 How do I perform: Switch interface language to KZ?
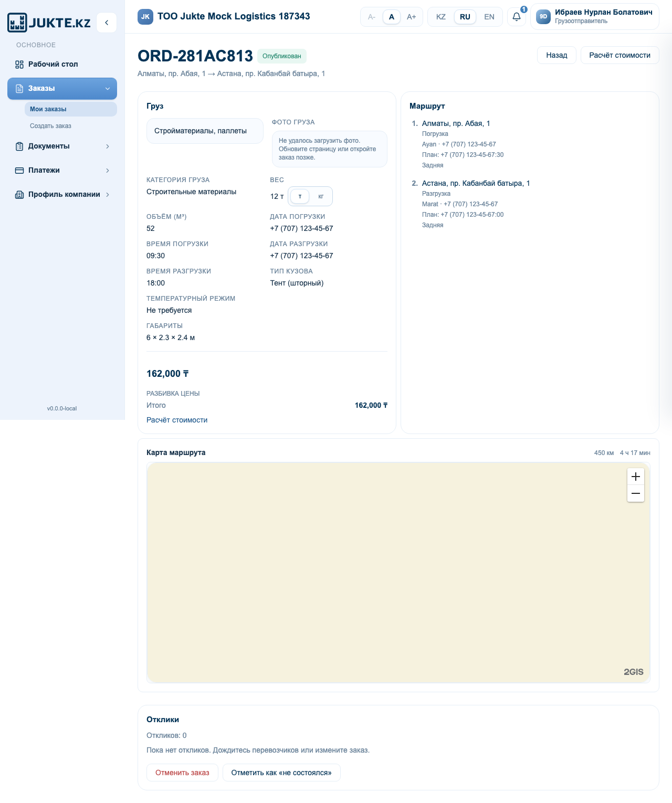pos(441,17)
